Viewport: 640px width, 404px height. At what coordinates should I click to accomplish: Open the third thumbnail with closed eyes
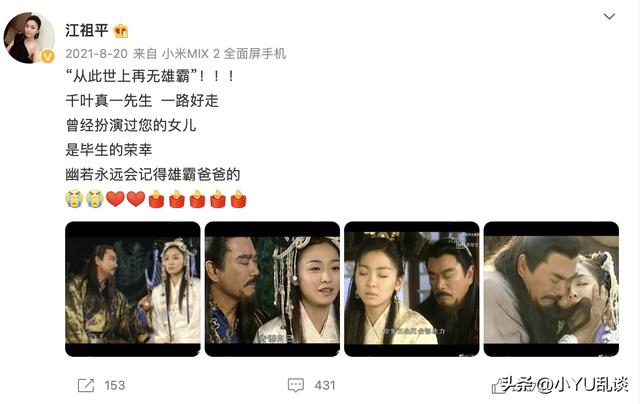point(412,289)
